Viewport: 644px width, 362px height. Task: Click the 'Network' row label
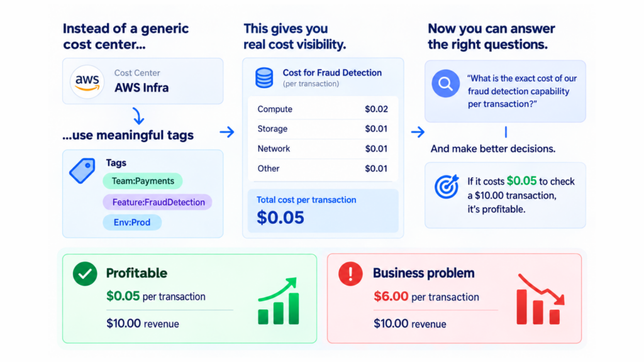[x=274, y=148]
